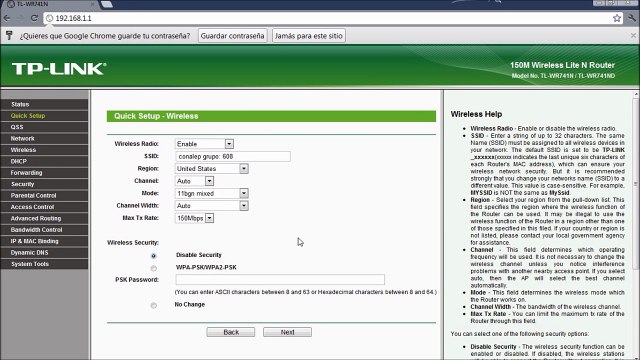The width and height of the screenshot is (640, 360).
Task: Click the SSID text field
Action: coord(233,156)
